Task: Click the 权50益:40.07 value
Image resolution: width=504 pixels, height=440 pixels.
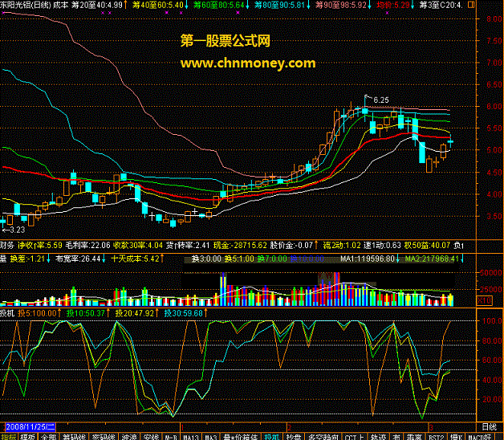Action: [x=427, y=246]
